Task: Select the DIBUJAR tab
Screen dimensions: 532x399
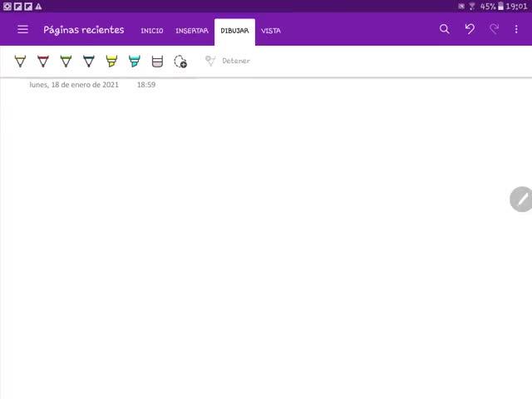Action: [x=234, y=31]
